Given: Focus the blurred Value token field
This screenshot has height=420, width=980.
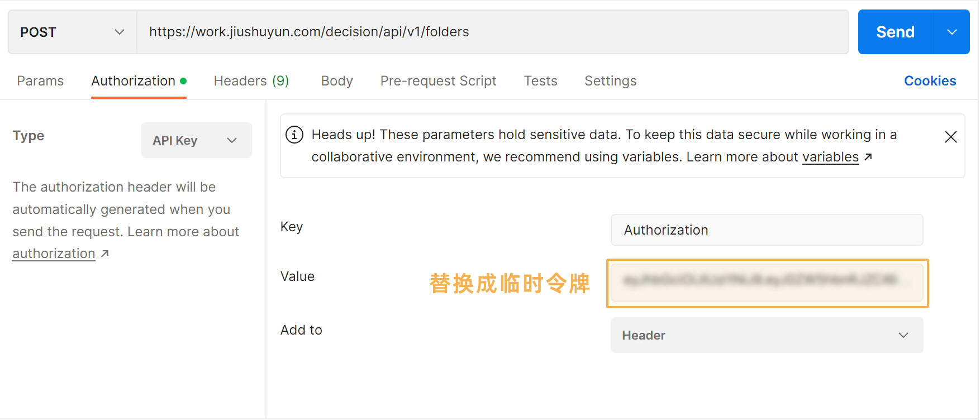Looking at the screenshot, I should click(766, 282).
